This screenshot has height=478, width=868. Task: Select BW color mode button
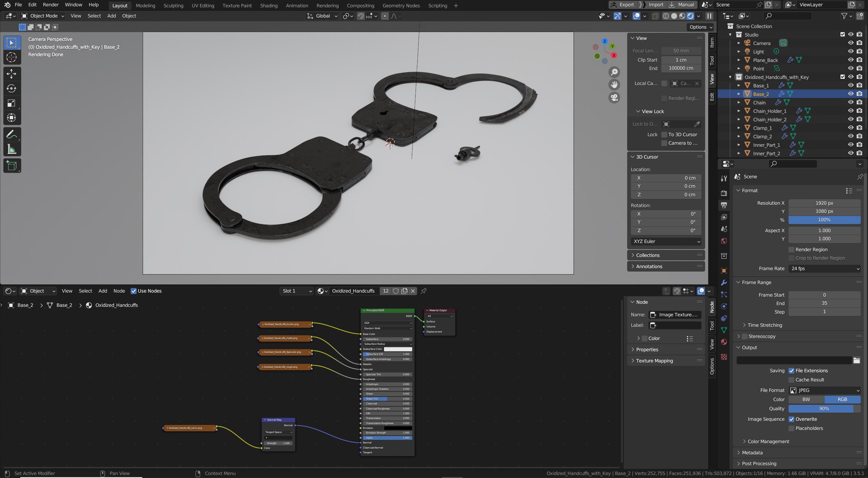coord(806,400)
